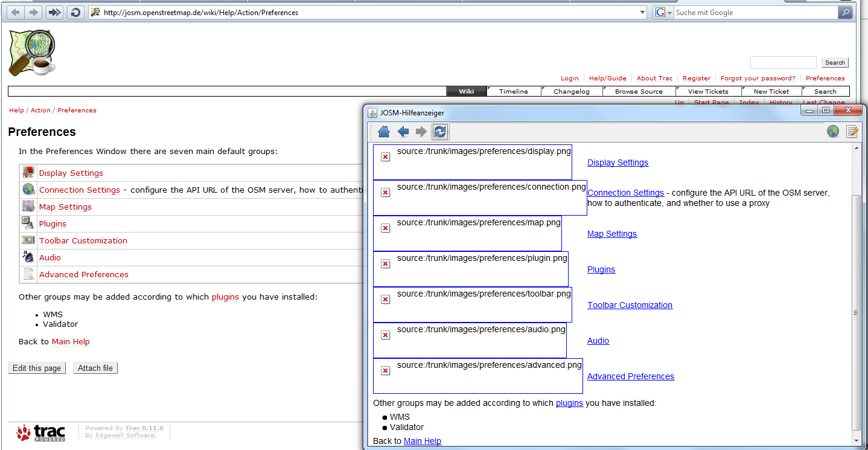Open the Connection Settings link in help viewer
This screenshot has height=450, width=868.
pyautogui.click(x=625, y=193)
